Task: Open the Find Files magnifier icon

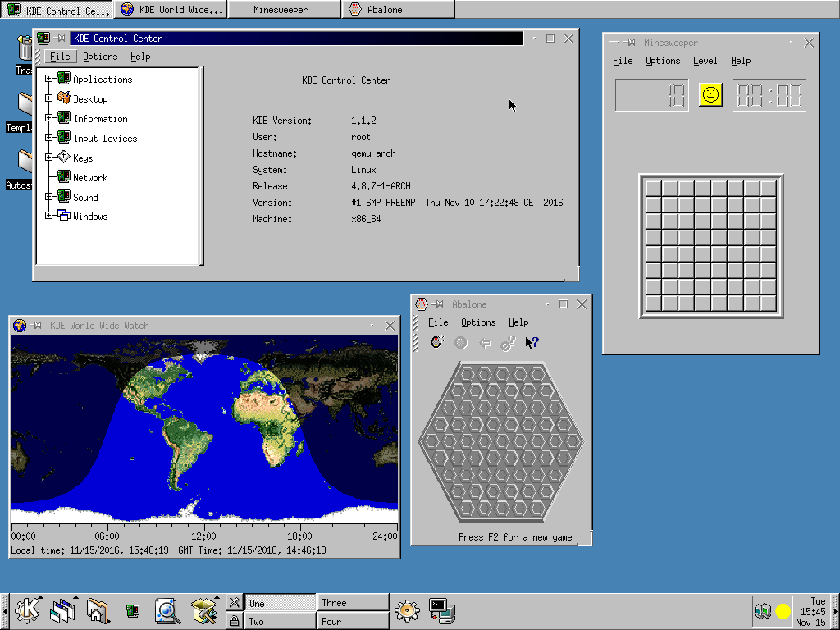Action: point(167,610)
